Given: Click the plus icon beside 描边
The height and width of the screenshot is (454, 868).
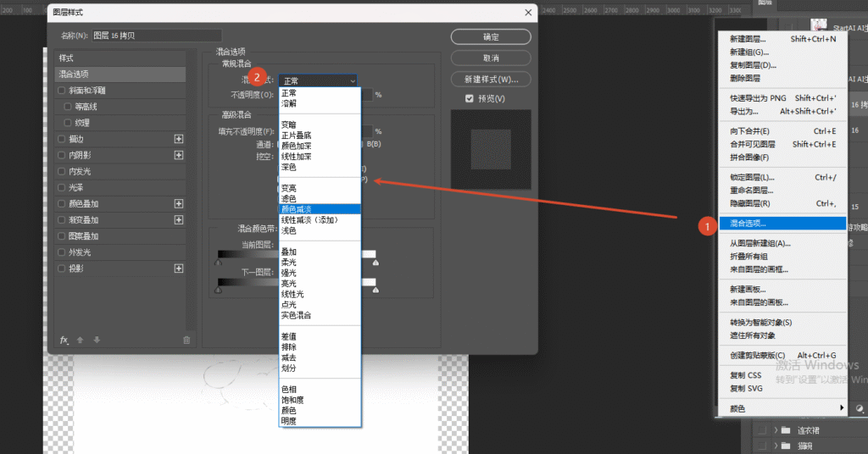Looking at the screenshot, I should coord(179,139).
